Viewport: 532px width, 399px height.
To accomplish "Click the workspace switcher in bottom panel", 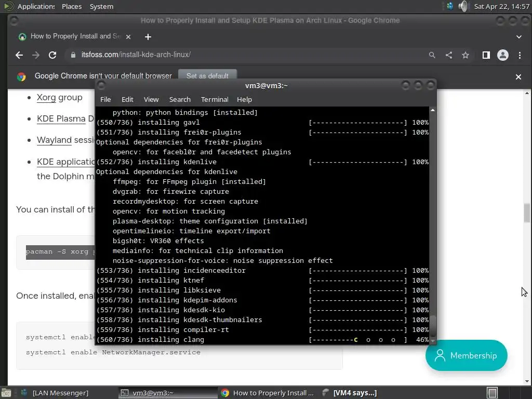I will [x=493, y=393].
